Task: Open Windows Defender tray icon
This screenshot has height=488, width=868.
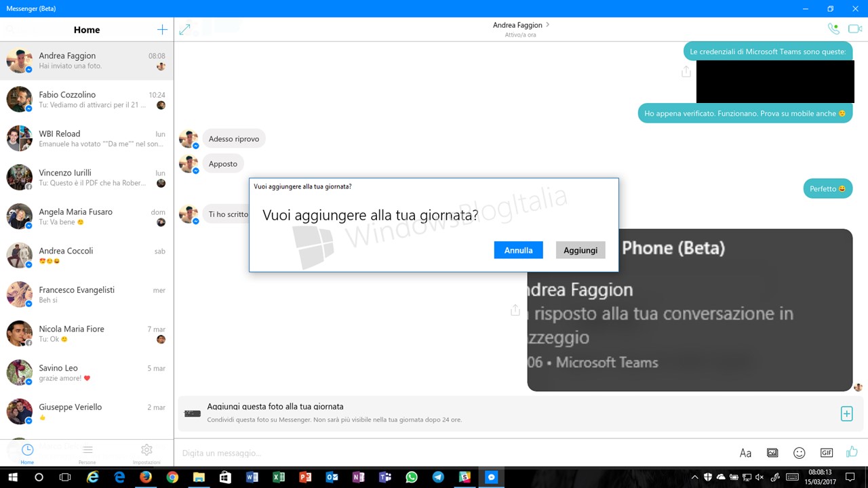Action: click(708, 477)
